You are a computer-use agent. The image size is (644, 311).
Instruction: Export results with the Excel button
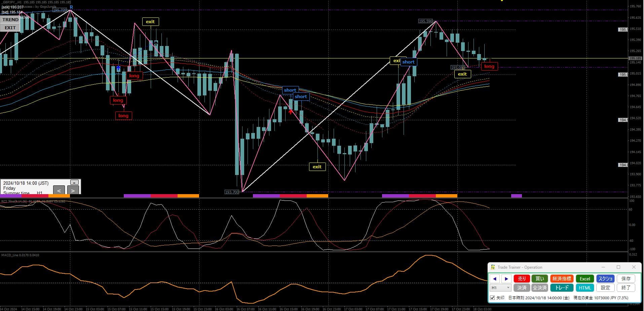click(585, 279)
